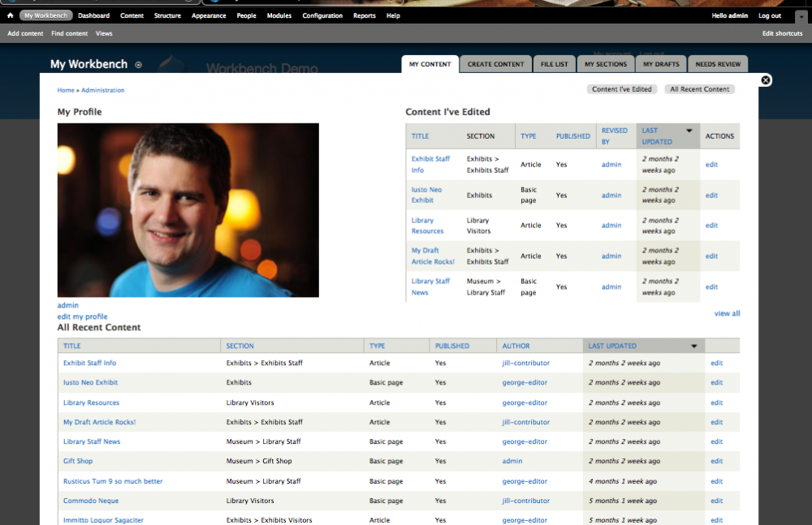The image size is (812, 525).
Task: Click sort arrow in Content I've Edited Last Updated column
Action: coord(689,131)
